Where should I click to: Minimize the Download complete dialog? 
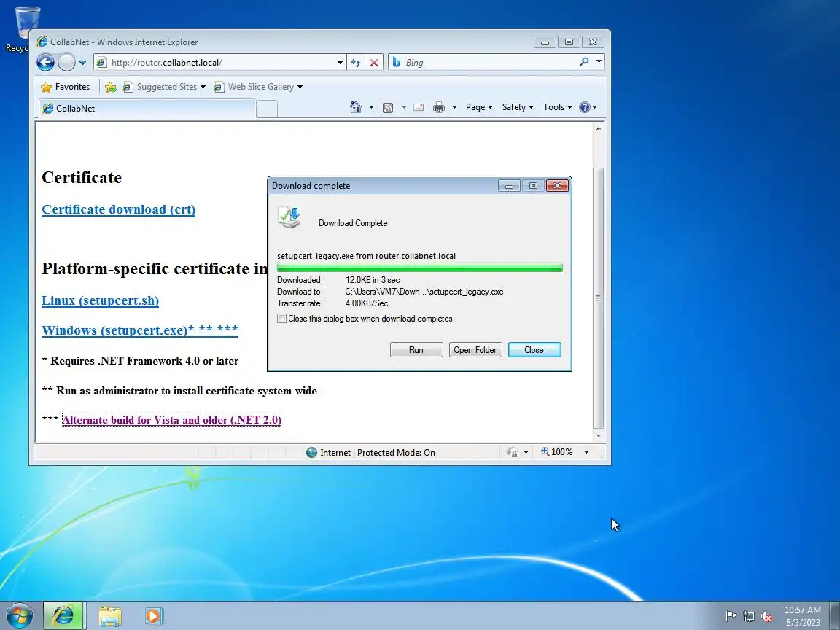click(x=509, y=186)
